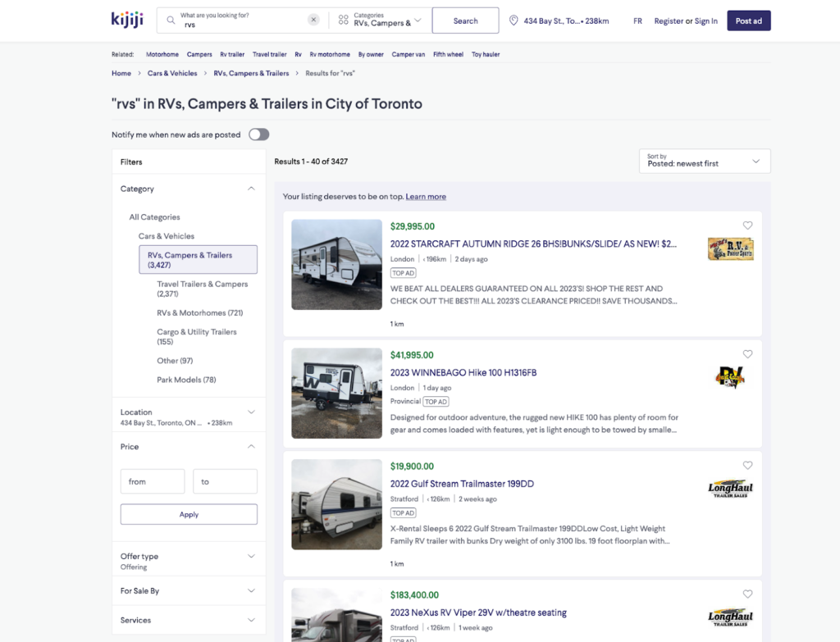Collapse the Category filter section

click(251, 189)
